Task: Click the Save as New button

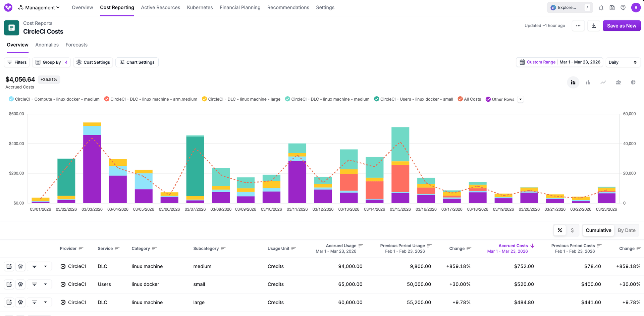Action: pyautogui.click(x=622, y=25)
